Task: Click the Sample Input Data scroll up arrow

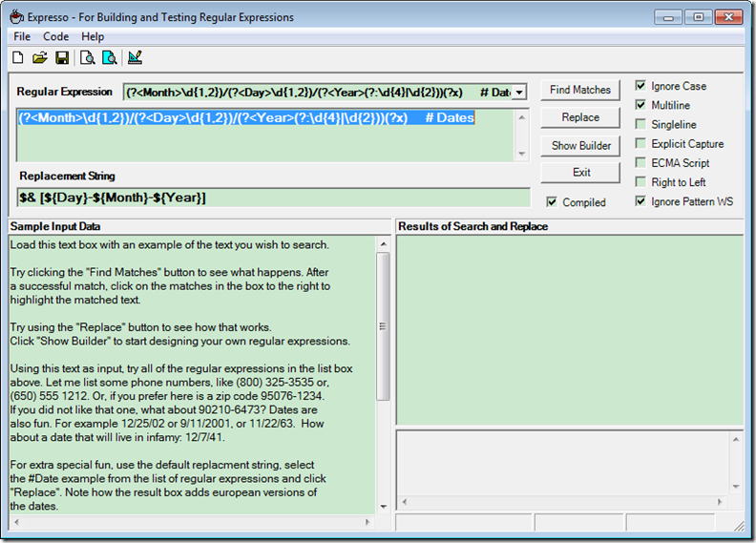Action: [384, 243]
